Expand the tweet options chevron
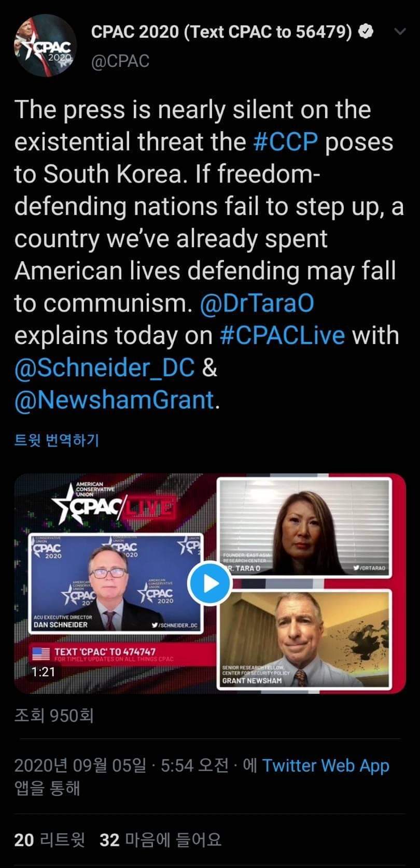This screenshot has height=868, width=420. (x=400, y=32)
